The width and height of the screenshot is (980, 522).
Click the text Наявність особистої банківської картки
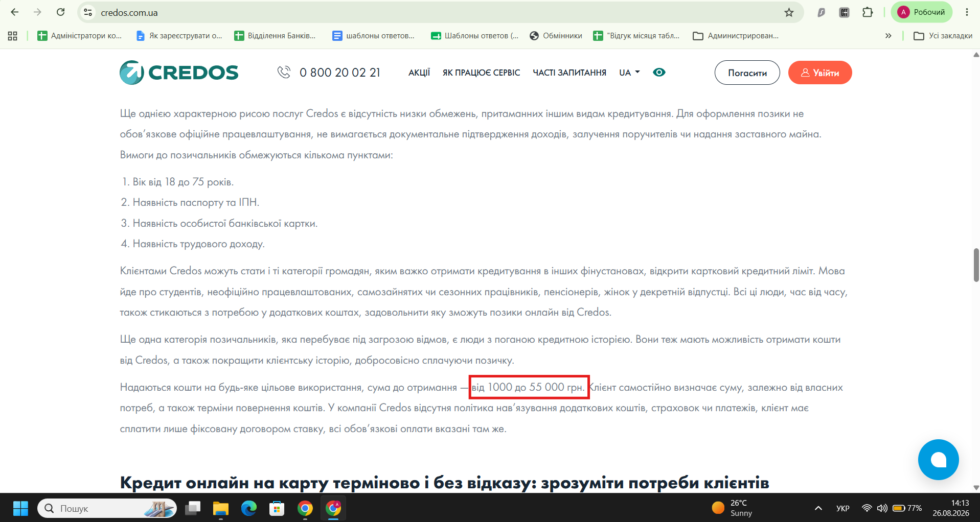pyautogui.click(x=225, y=223)
